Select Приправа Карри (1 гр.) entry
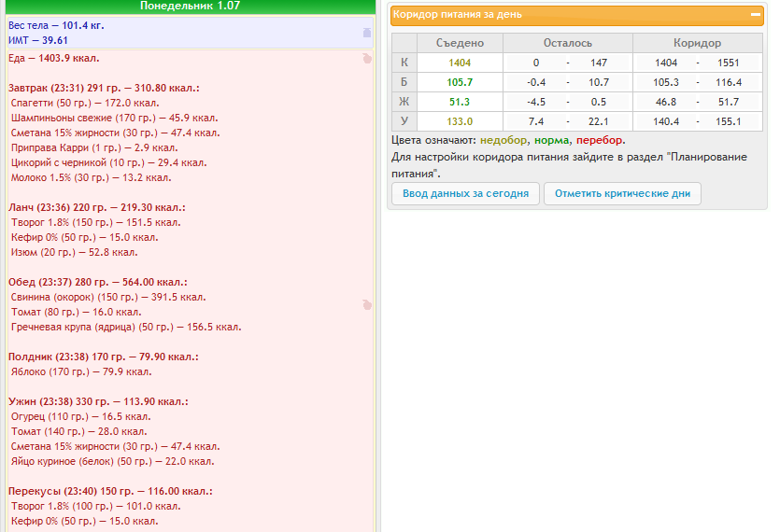The height and width of the screenshot is (532, 780). click(94, 147)
